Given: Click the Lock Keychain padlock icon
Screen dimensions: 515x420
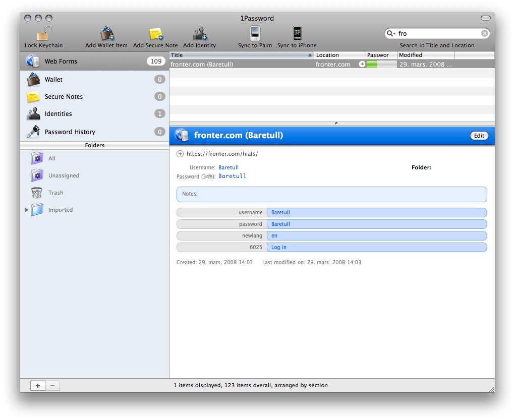Looking at the screenshot, I should [44, 33].
